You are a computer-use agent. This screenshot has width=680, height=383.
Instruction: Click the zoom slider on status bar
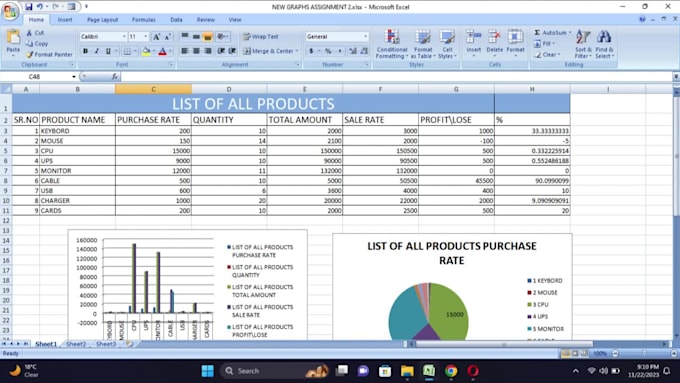click(644, 354)
